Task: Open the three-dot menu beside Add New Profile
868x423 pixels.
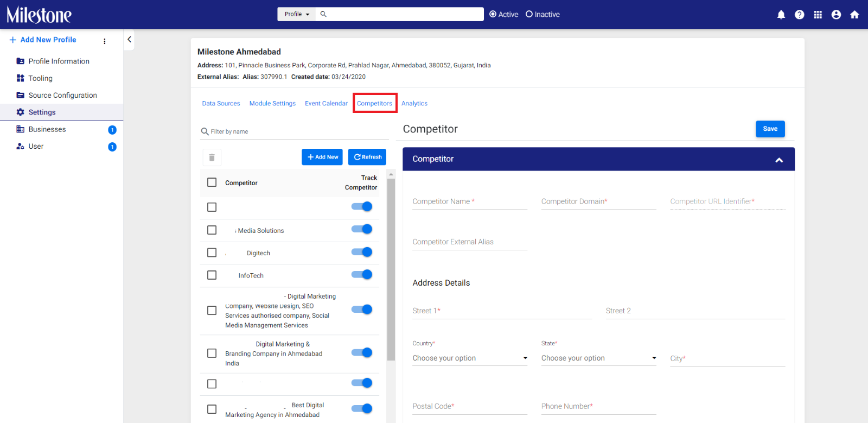Action: pyautogui.click(x=105, y=41)
